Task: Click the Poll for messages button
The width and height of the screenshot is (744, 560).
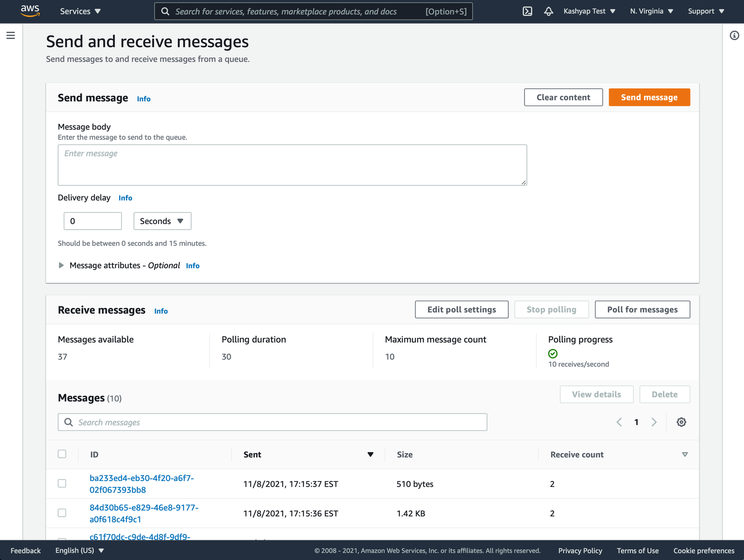Action: [642, 309]
